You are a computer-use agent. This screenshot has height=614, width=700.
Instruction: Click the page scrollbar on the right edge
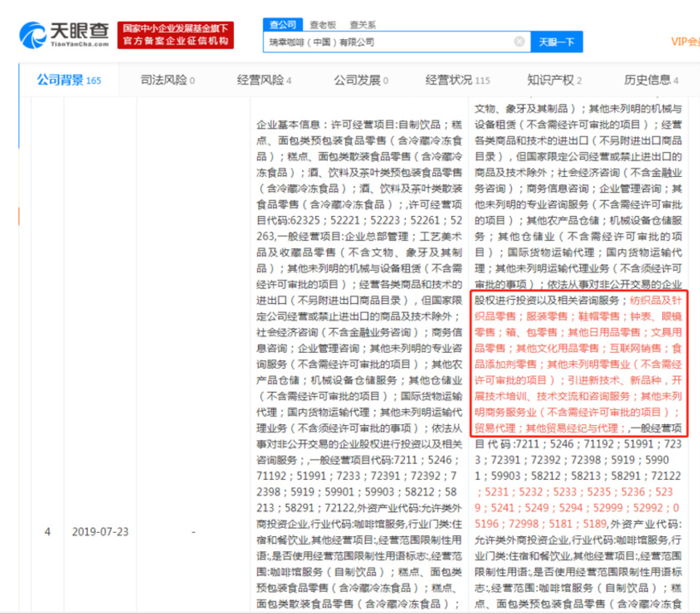[x=696, y=321]
